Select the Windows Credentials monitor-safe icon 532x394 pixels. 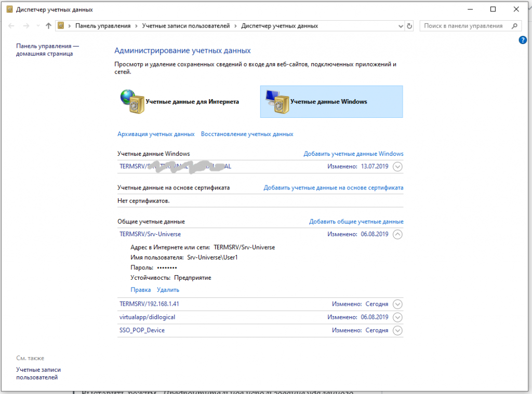tap(276, 102)
